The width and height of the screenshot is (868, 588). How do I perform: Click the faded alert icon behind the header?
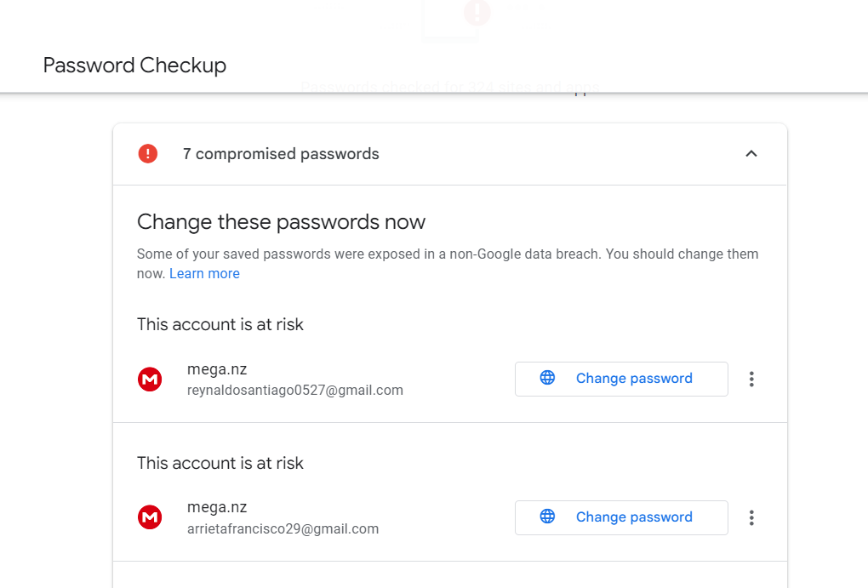[477, 13]
